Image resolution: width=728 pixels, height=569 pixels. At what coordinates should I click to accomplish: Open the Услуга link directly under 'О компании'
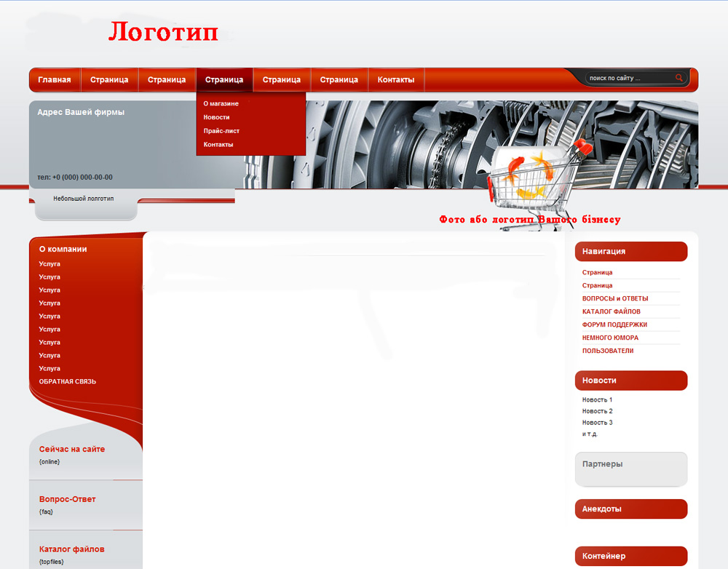point(50,263)
